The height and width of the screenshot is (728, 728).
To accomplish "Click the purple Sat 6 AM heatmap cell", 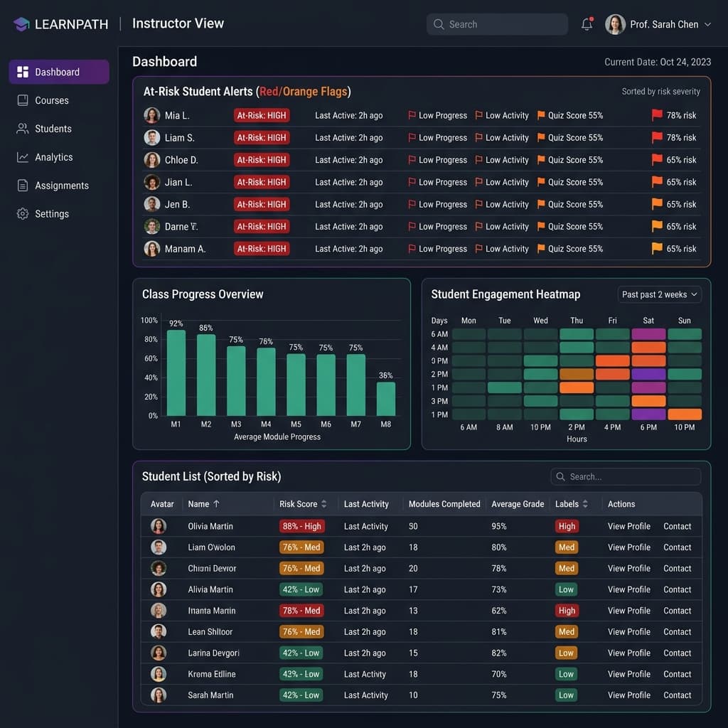I will click(x=648, y=334).
